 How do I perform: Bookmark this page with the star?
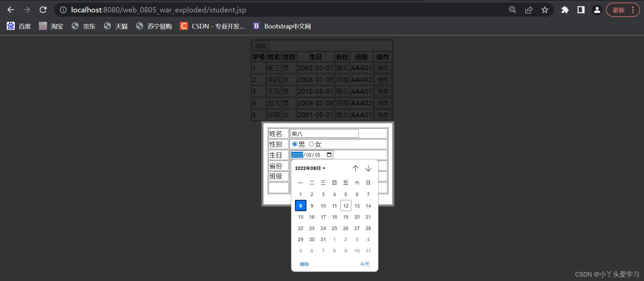tap(545, 10)
